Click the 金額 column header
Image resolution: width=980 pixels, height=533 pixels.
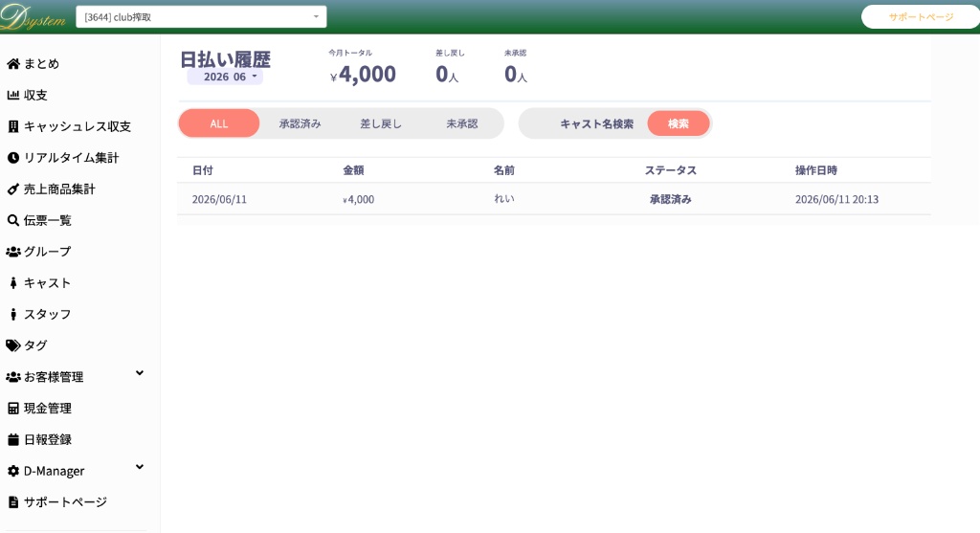[x=353, y=170]
